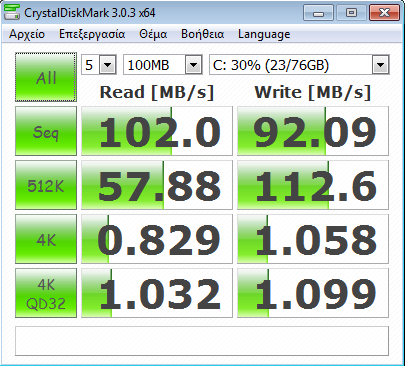Click the Write [MB/s] column header
Screen dimensions: 405x366
click(313, 92)
